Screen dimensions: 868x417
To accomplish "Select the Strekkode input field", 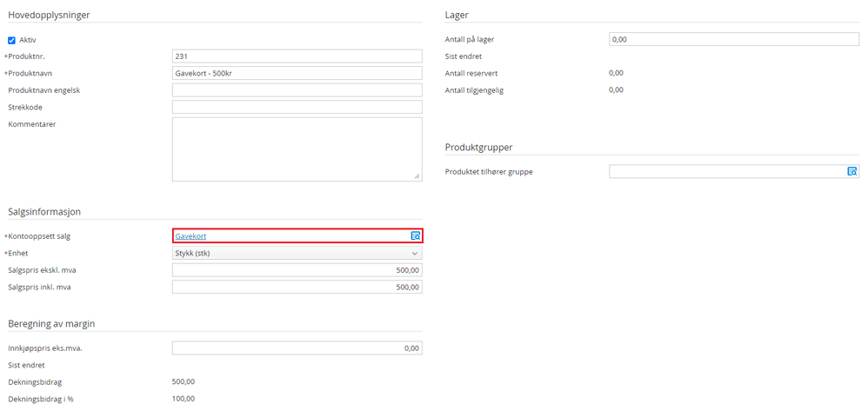I will coord(297,107).
